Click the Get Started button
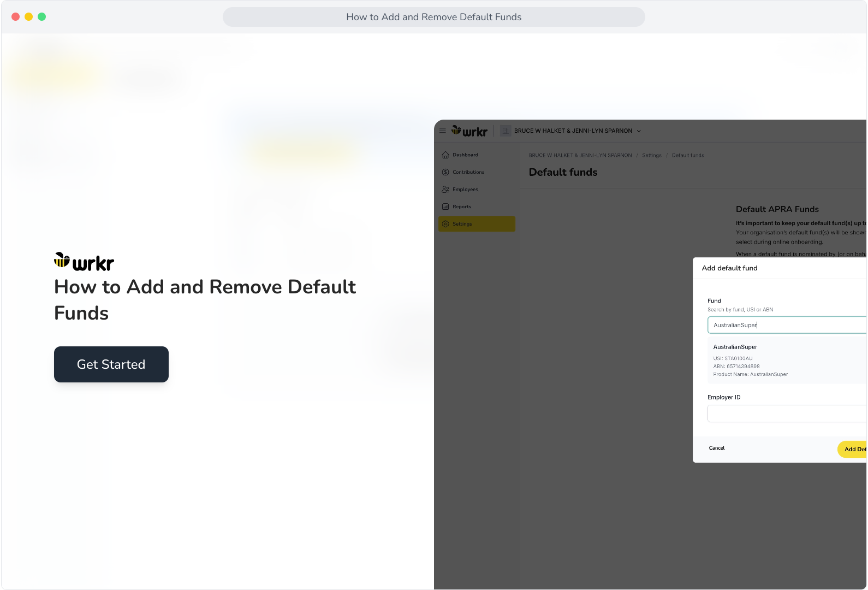868x590 pixels. click(111, 364)
